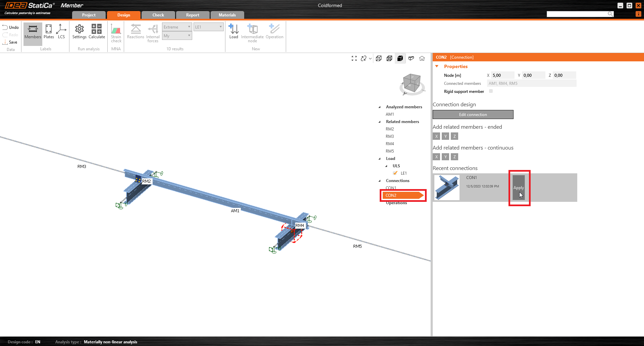644x346 pixels.
Task: Switch to wireframe view mode
Action: [x=379, y=59]
